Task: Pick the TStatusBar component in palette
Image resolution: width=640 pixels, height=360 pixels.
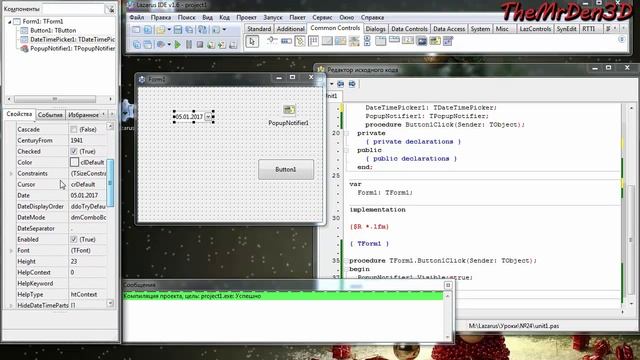Action: coord(327,41)
